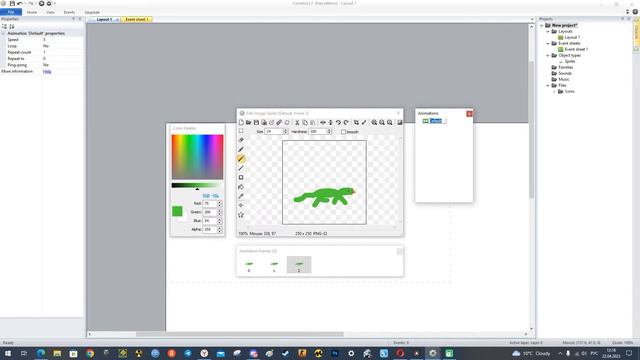The width and height of the screenshot is (640, 360).
Task: Click the Flip vertically icon
Action: (331, 122)
